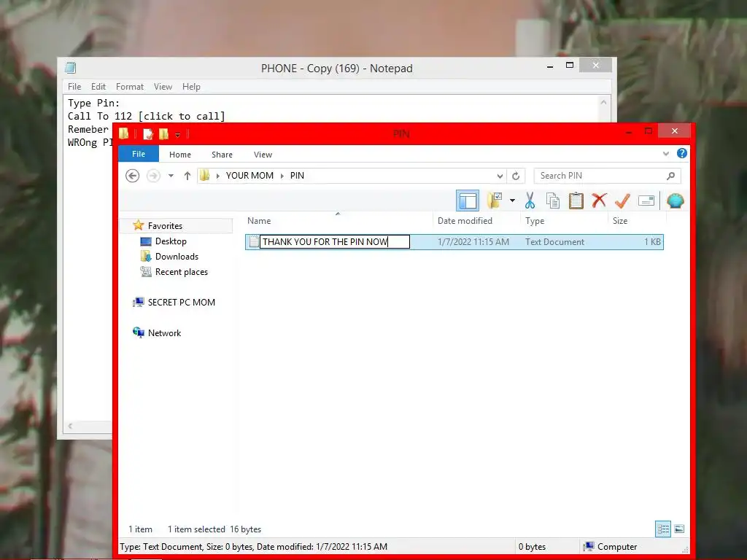747x560 pixels.
Task: Click Notepad vertical scrollbar up arrow
Action: 603,102
